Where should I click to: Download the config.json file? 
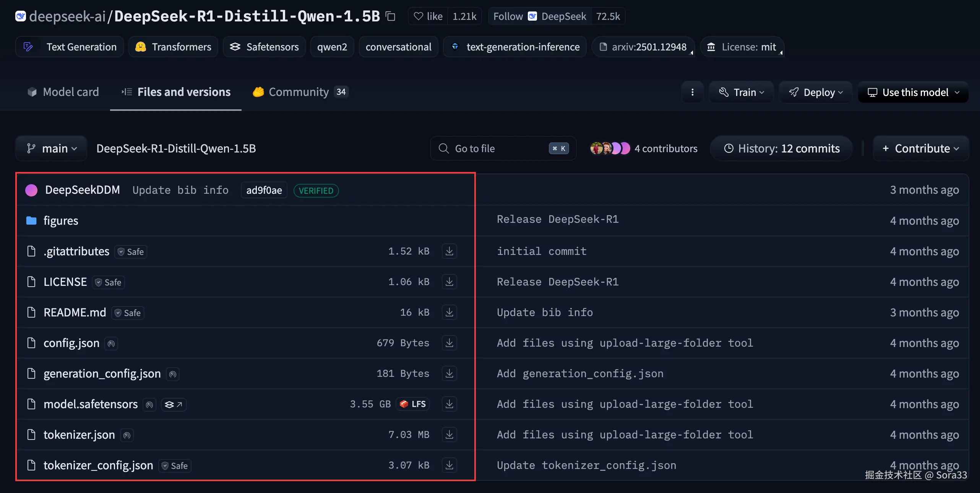[449, 343]
